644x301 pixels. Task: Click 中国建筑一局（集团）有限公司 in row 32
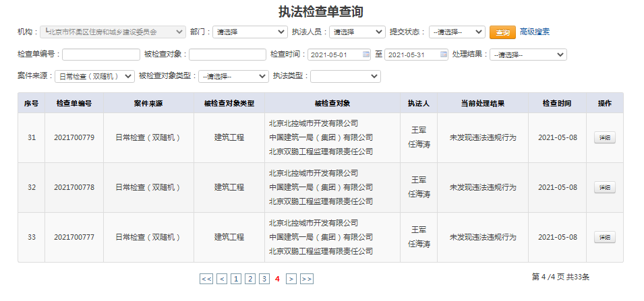click(321, 187)
